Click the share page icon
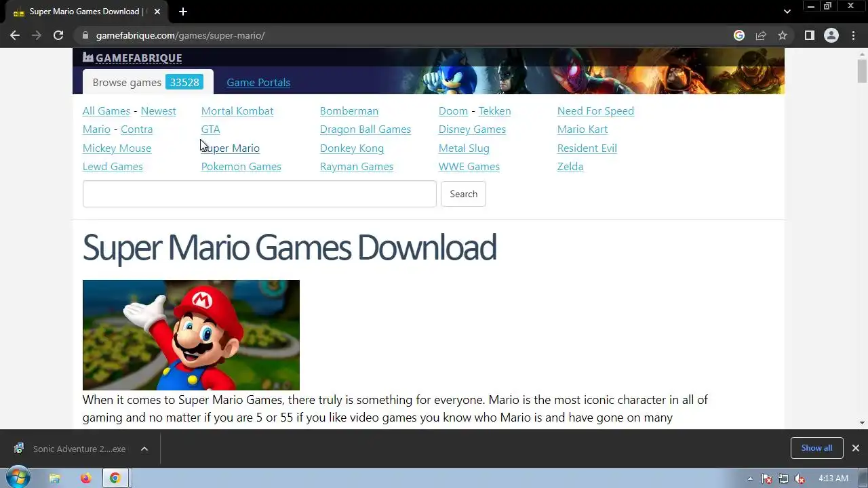Image resolution: width=868 pixels, height=488 pixels. click(x=761, y=35)
